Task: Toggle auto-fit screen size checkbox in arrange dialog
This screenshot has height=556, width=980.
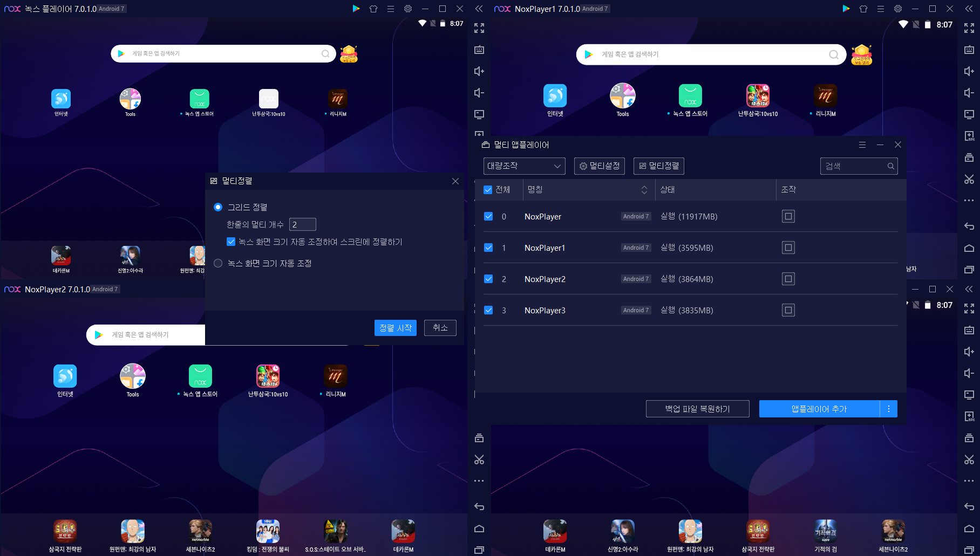Action: click(231, 242)
